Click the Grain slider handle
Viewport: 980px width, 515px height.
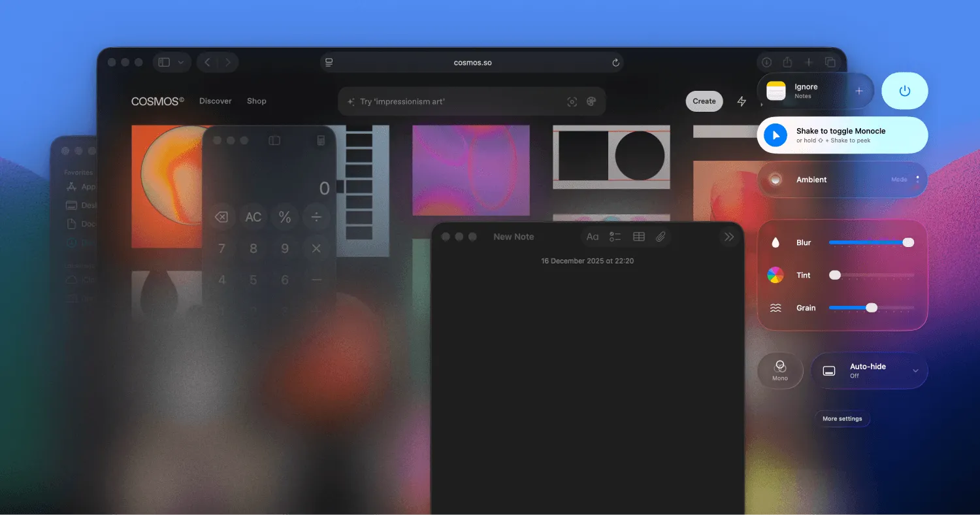click(872, 308)
